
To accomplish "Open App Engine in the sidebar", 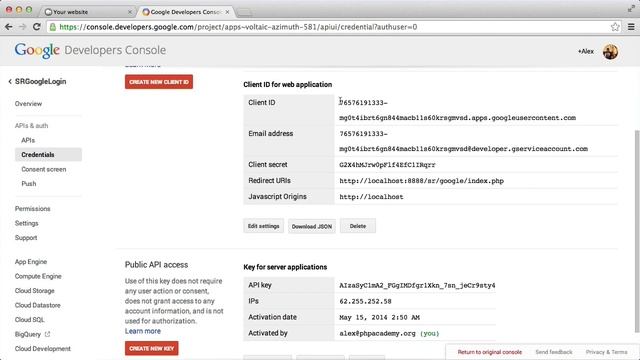I will coord(31,262).
